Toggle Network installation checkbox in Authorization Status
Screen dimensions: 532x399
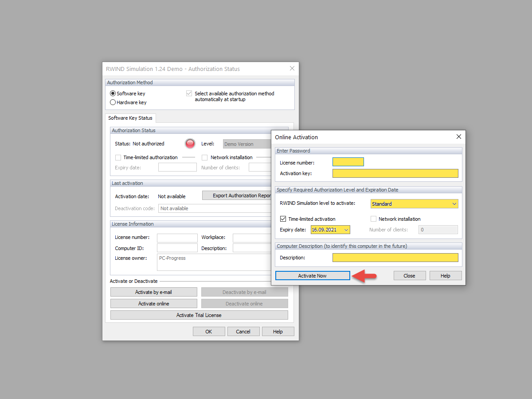[x=205, y=157]
